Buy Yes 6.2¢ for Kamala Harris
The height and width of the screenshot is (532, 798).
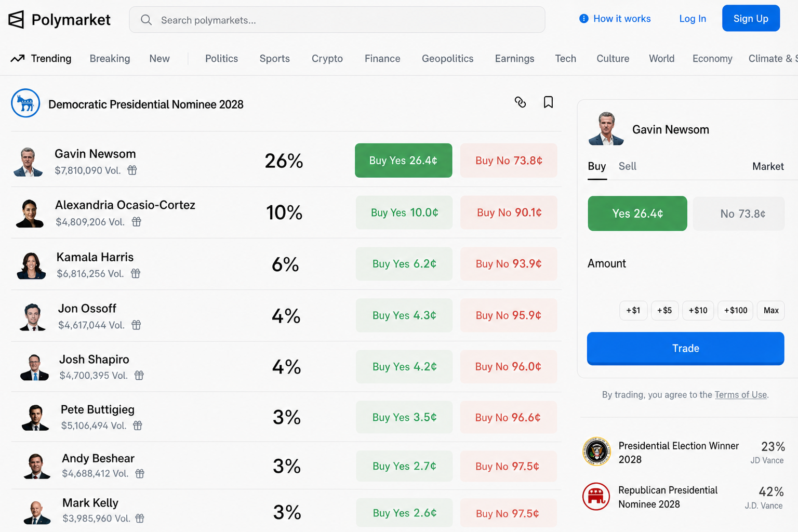click(x=404, y=264)
